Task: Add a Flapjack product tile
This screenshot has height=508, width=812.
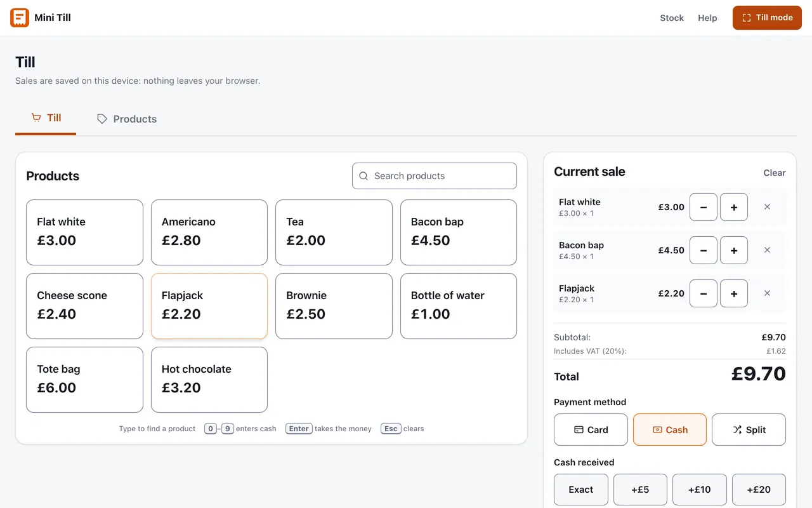Action: [x=209, y=306]
